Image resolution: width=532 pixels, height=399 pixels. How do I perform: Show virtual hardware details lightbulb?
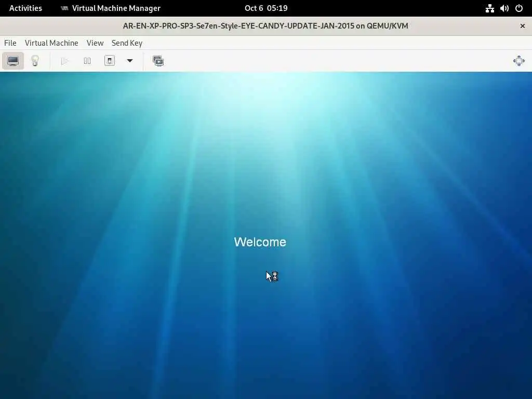[x=35, y=61]
